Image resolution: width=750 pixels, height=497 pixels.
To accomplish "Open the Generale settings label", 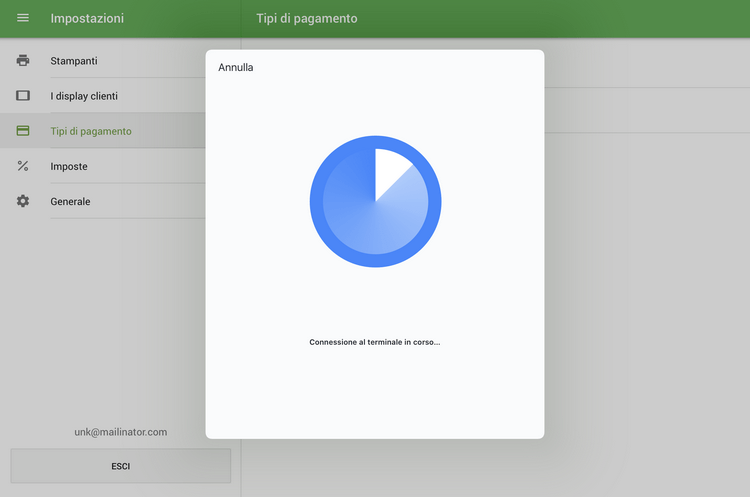I will [71, 201].
